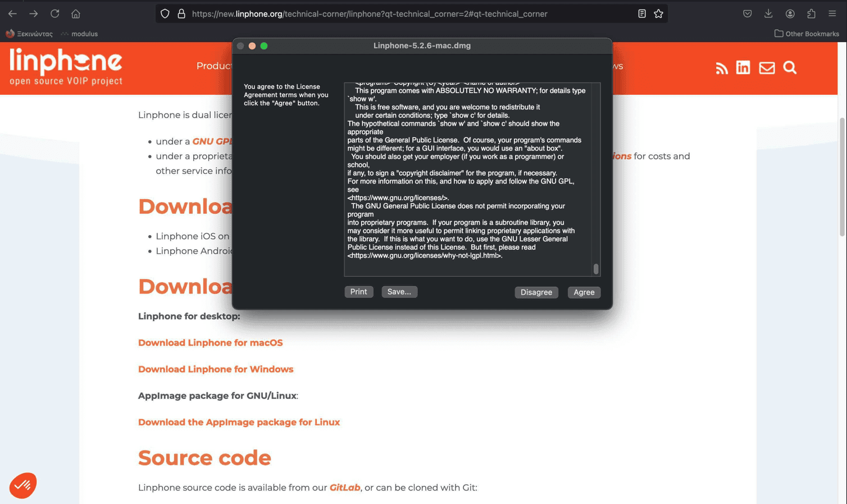Screen dimensions: 847x504
Task: Agree to the license agreement
Action: (x=584, y=292)
